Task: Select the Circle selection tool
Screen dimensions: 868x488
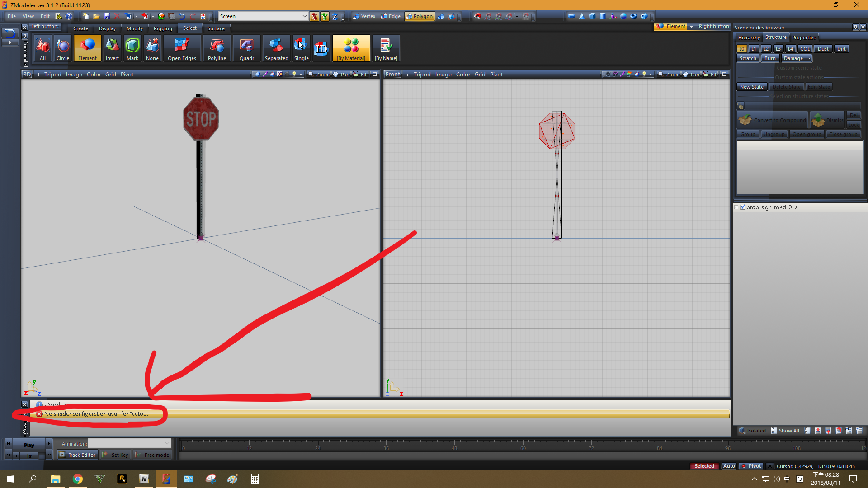Action: coord(63,49)
